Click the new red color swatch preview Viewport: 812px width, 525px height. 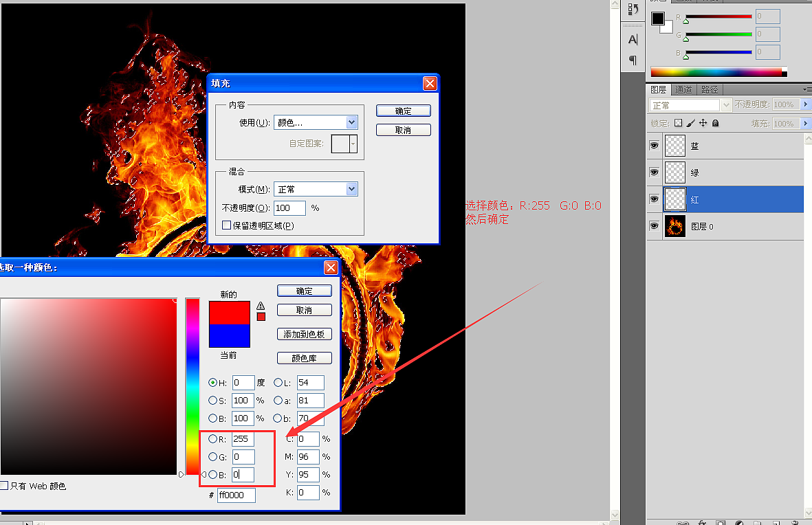230,313
